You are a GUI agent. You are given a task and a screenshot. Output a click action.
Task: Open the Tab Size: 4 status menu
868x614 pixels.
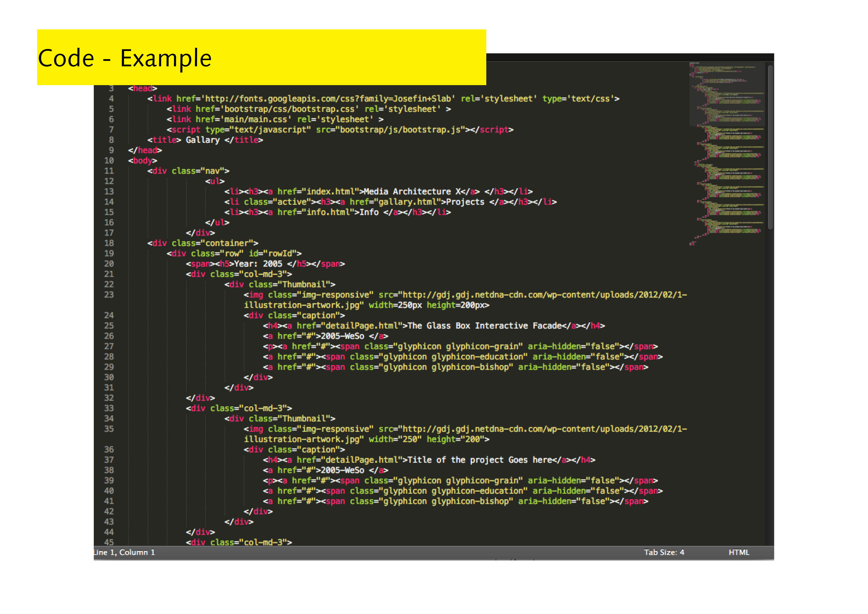pos(664,552)
